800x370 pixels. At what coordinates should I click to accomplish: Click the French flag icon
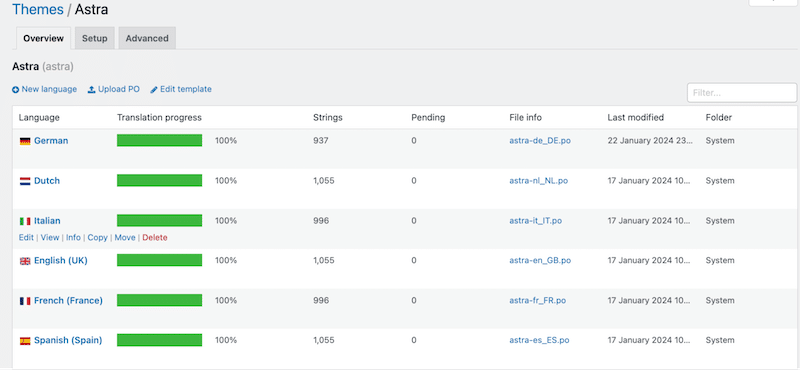[x=25, y=301]
